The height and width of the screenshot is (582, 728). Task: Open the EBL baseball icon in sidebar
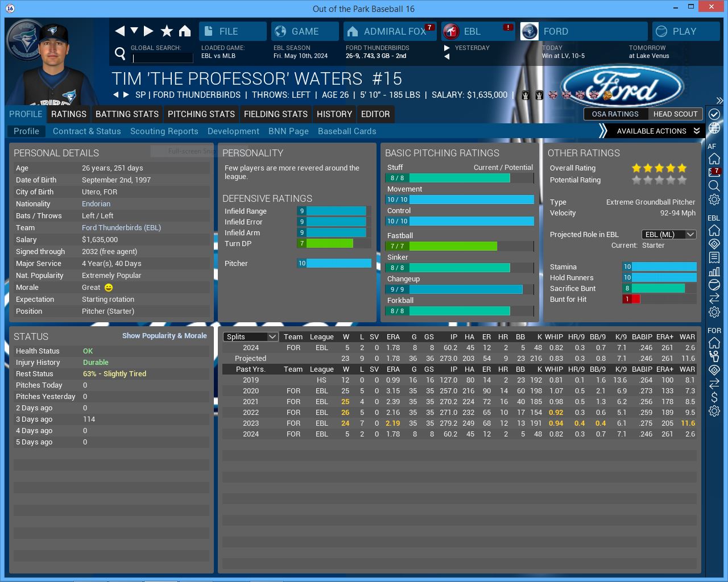tap(714, 285)
